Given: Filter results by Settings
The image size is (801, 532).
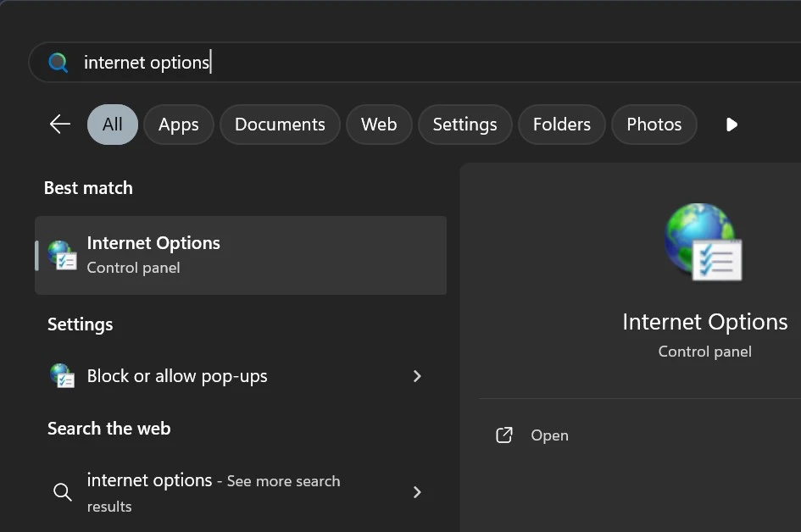Looking at the screenshot, I should [464, 124].
